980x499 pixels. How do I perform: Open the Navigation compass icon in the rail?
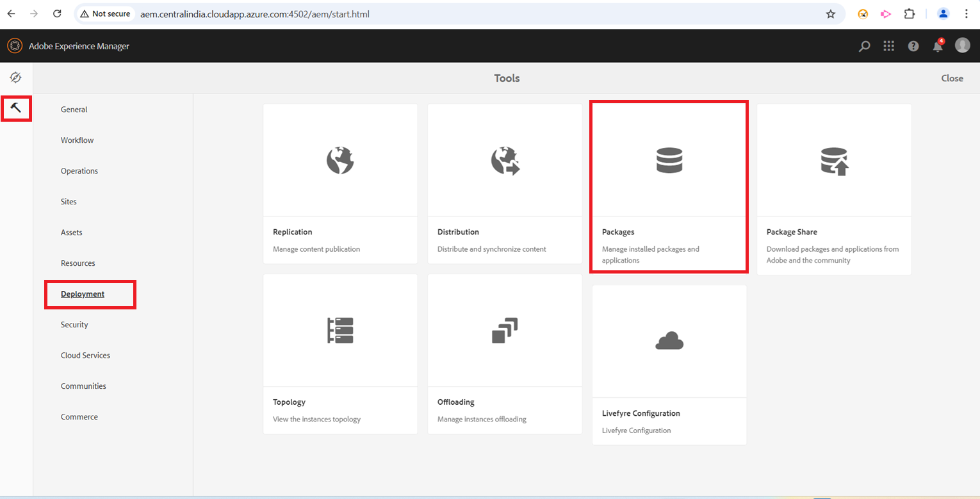pyautogui.click(x=16, y=78)
